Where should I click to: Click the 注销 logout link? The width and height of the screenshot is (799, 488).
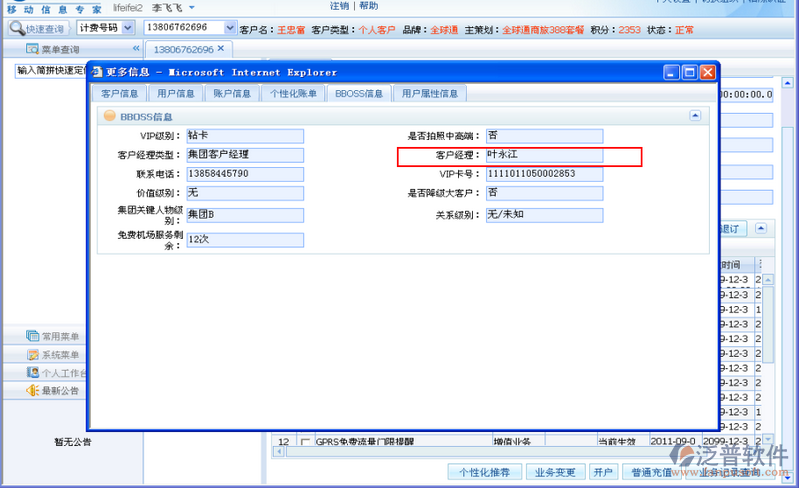(x=340, y=6)
